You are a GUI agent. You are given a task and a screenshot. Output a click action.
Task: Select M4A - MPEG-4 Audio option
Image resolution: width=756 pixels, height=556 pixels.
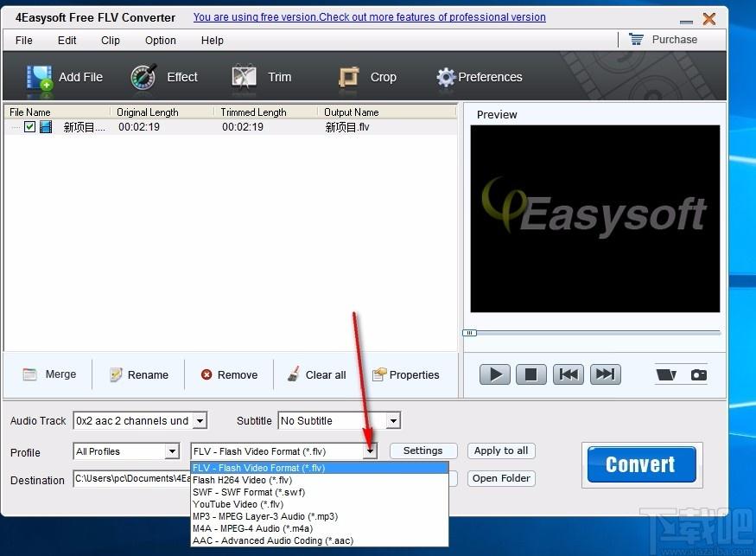320,528
